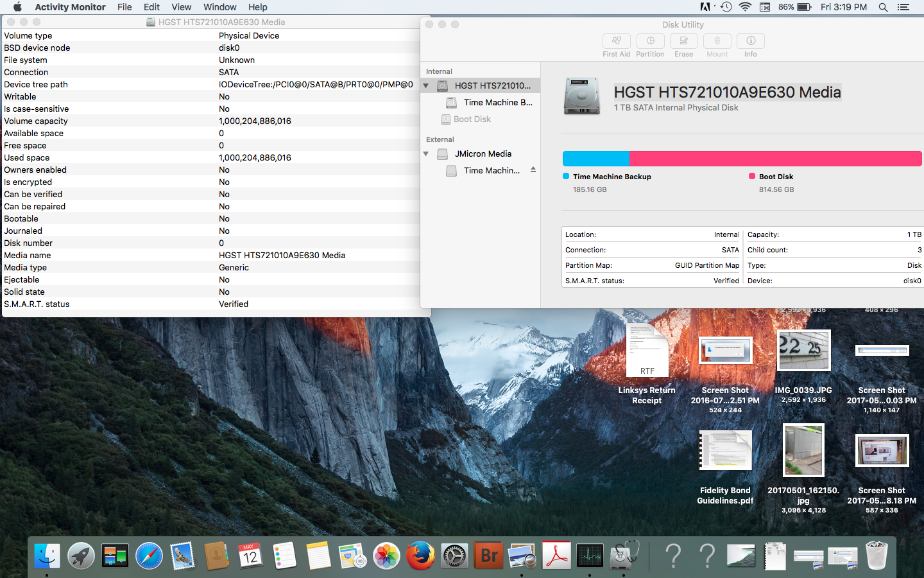The image size is (924, 578).
Task: Launch Safari from the Dock
Action: pos(149,556)
